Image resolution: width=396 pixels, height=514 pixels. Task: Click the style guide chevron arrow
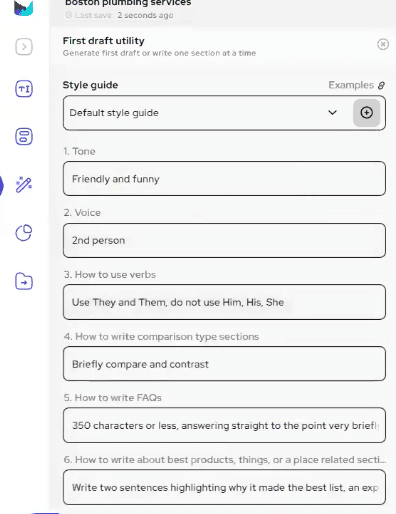[x=332, y=113]
